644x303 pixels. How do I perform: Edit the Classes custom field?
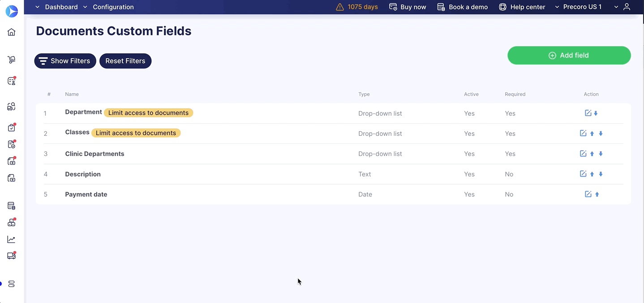[583, 134]
